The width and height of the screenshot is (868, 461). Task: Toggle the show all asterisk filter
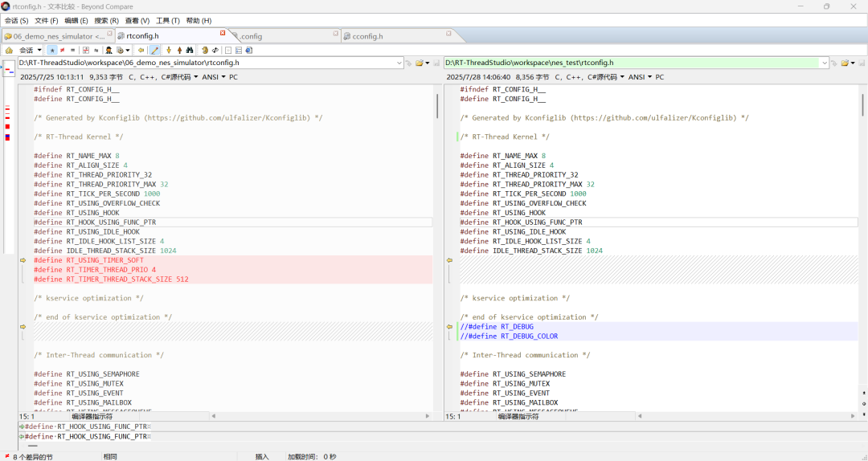tap(52, 50)
